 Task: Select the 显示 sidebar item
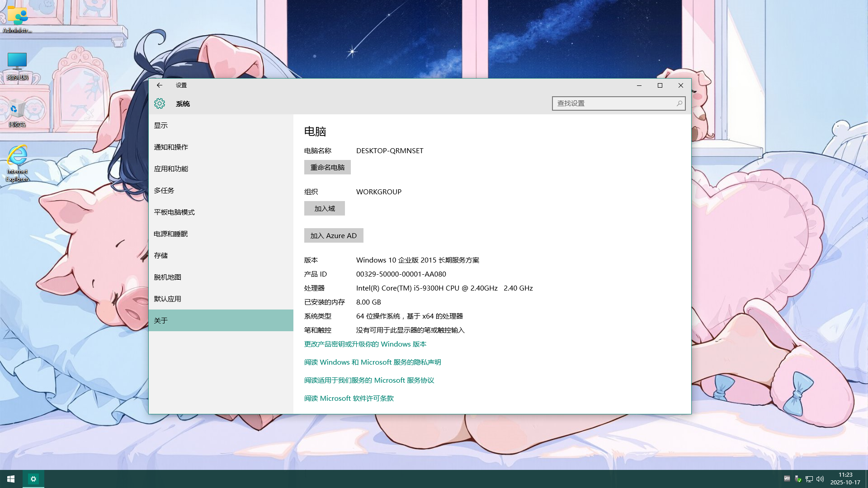tap(161, 125)
